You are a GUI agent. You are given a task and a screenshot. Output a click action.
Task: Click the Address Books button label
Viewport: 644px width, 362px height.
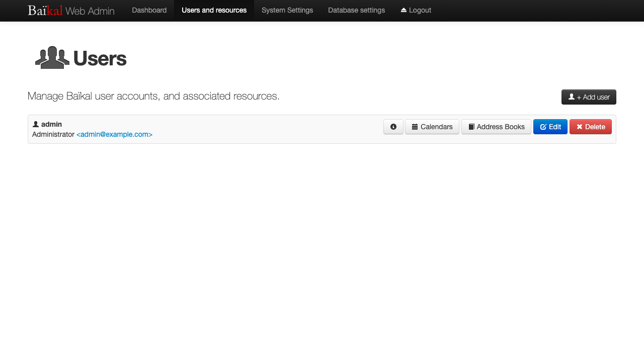[501, 127]
